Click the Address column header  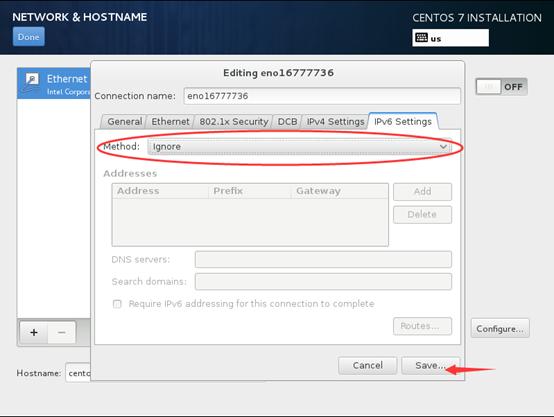pyautogui.click(x=160, y=191)
